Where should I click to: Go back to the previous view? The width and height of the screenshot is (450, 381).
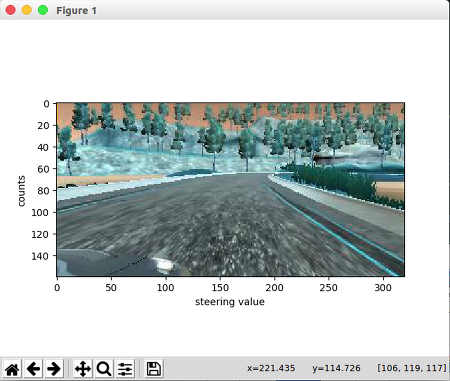[x=33, y=369]
